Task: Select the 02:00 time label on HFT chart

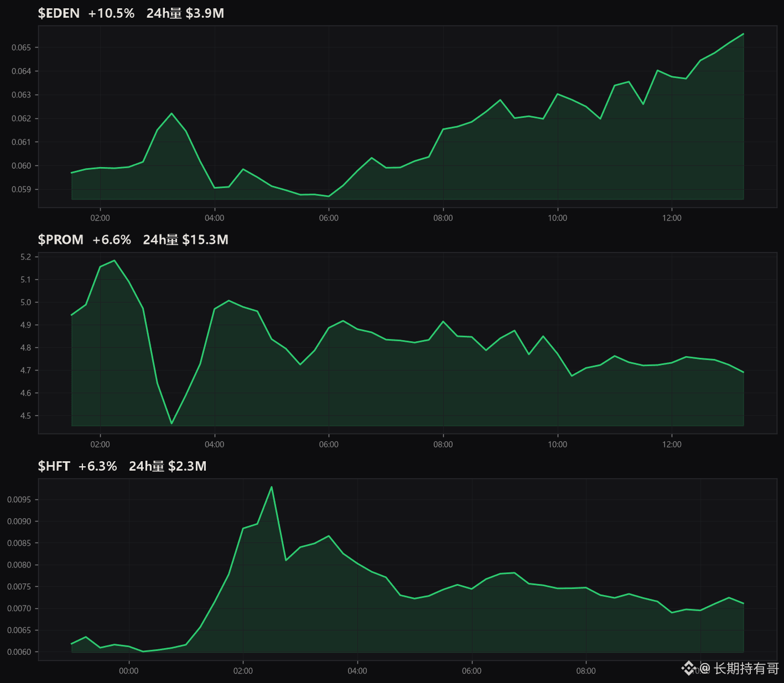Action: coord(243,671)
